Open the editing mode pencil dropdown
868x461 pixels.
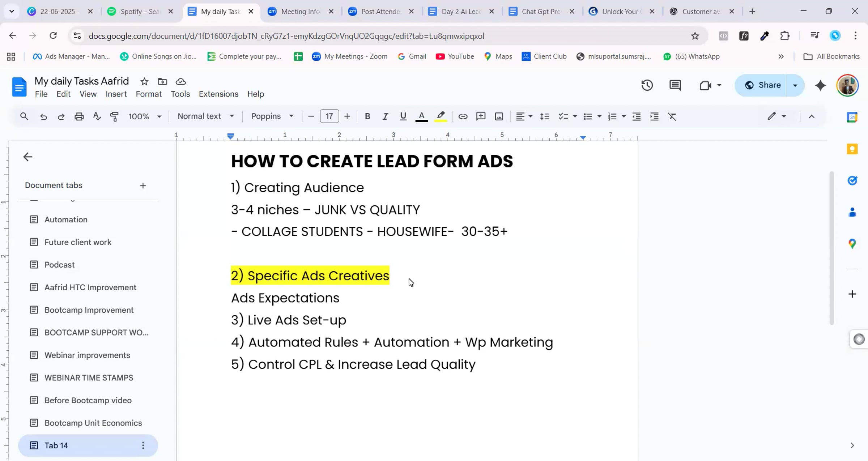(776, 116)
